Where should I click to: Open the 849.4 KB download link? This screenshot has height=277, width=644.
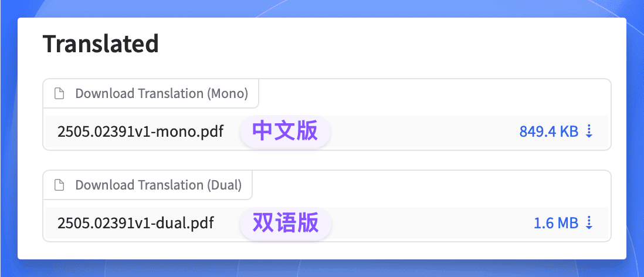coord(549,131)
